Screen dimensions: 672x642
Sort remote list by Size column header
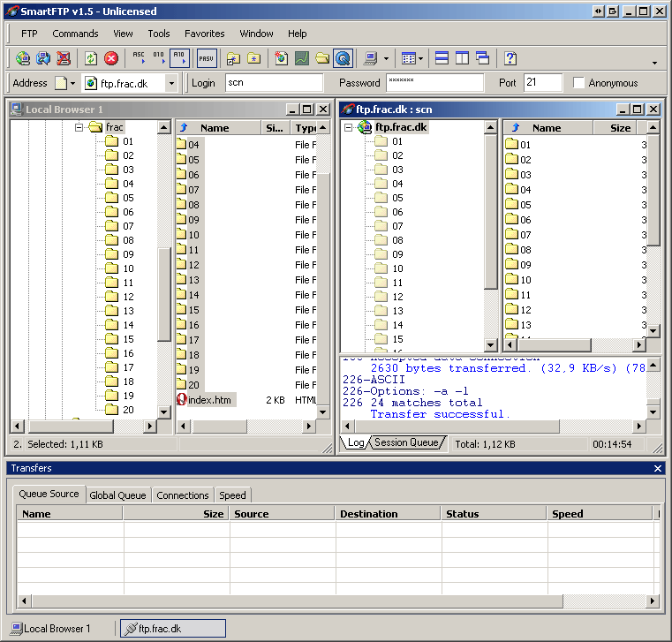(615, 128)
